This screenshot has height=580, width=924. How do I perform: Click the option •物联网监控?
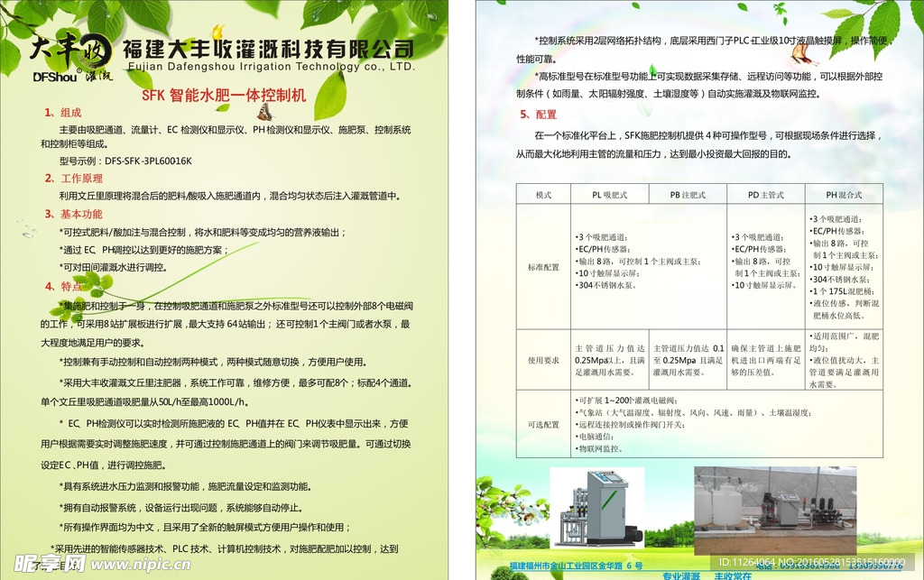point(599,448)
